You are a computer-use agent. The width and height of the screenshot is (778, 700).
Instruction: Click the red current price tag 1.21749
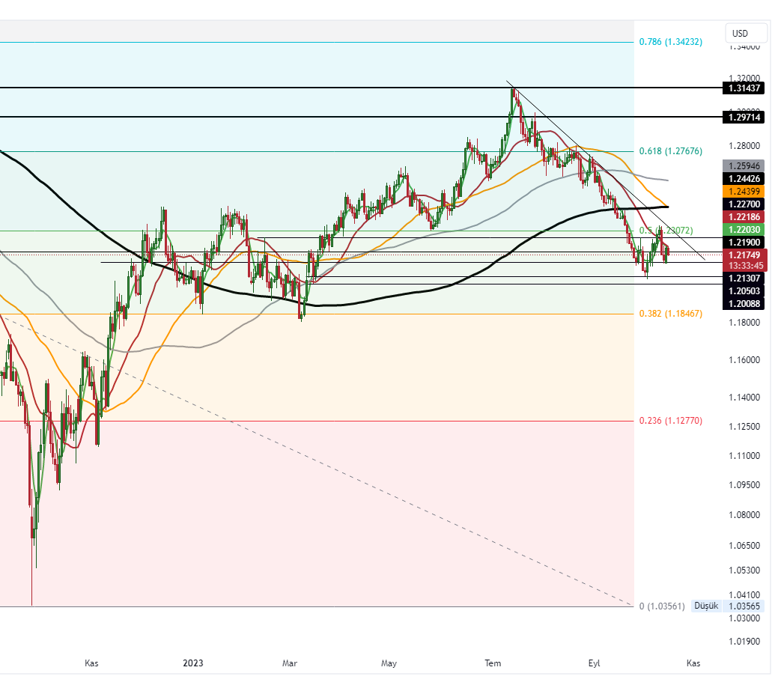pyautogui.click(x=744, y=255)
